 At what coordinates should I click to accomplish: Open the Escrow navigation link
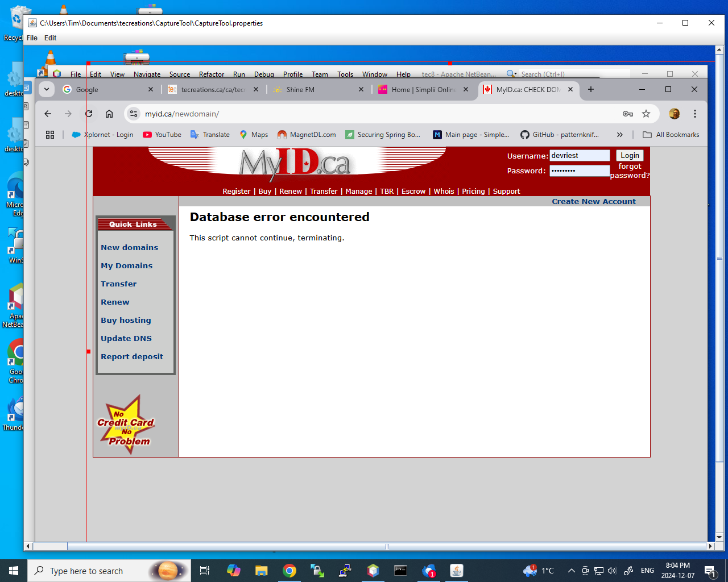point(413,192)
